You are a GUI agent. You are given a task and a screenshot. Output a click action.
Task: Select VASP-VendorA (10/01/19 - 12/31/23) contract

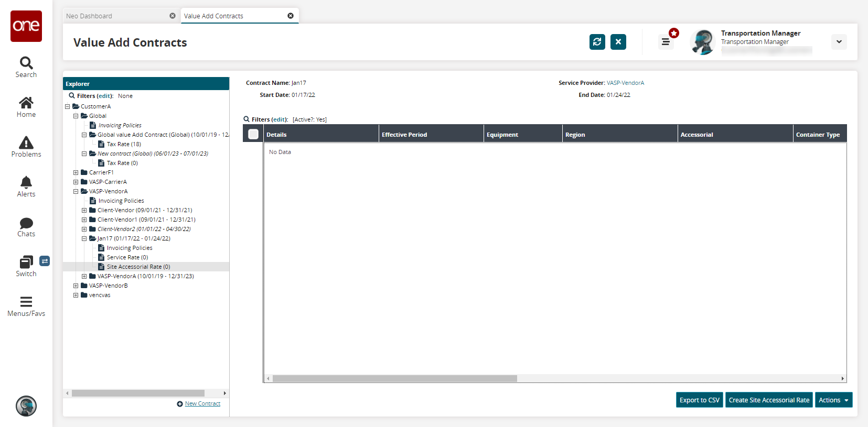point(146,276)
